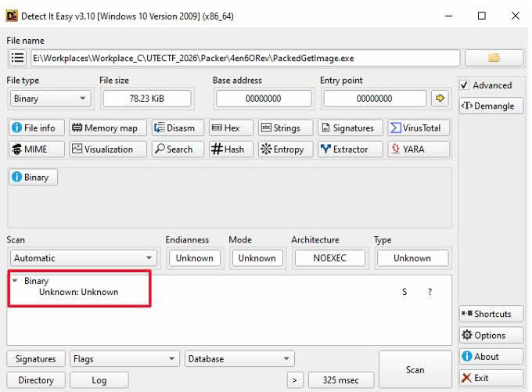The image size is (532, 392).
Task: Click the folder browse file button
Action: 494,58
